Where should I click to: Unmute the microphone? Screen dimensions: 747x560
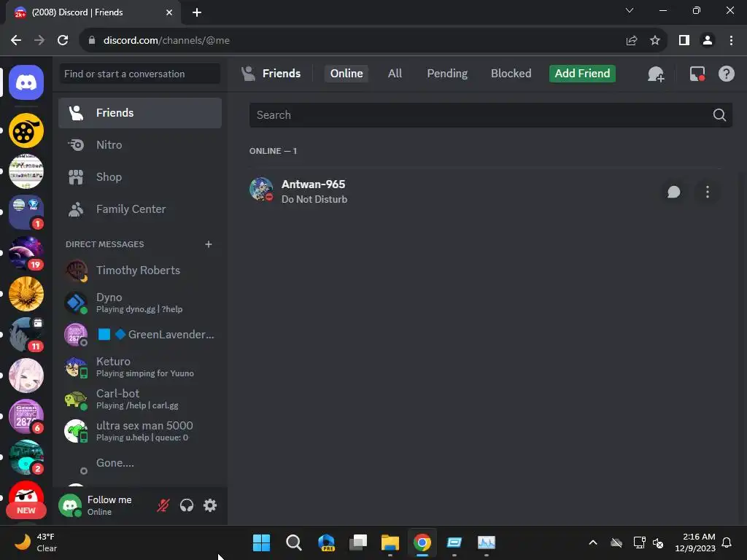click(x=163, y=505)
